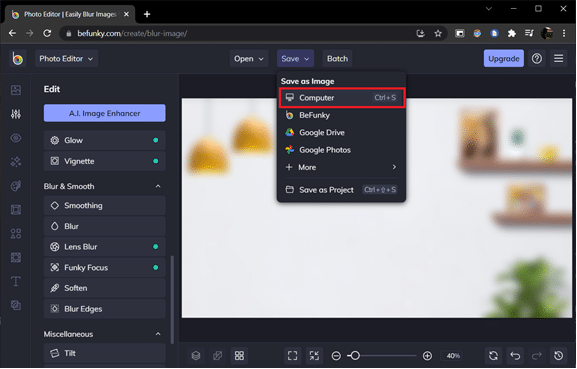Image resolution: width=577 pixels, height=369 pixels.
Task: Close the Photo Editor browser tab
Action: (126, 14)
